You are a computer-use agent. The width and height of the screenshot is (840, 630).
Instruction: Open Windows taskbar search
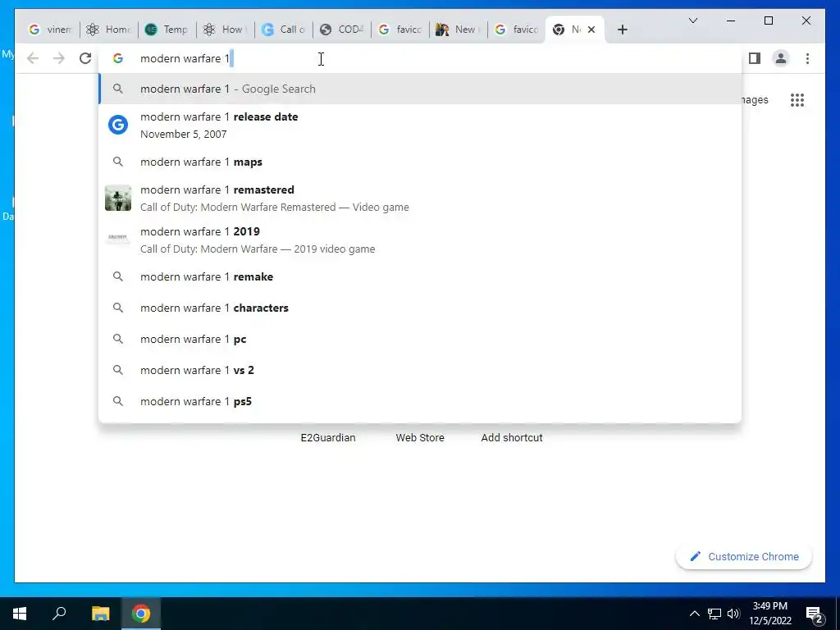pos(59,614)
